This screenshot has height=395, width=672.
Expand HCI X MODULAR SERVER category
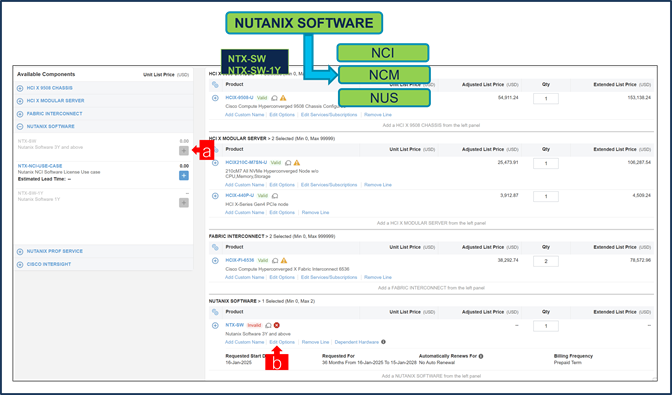pos(20,101)
